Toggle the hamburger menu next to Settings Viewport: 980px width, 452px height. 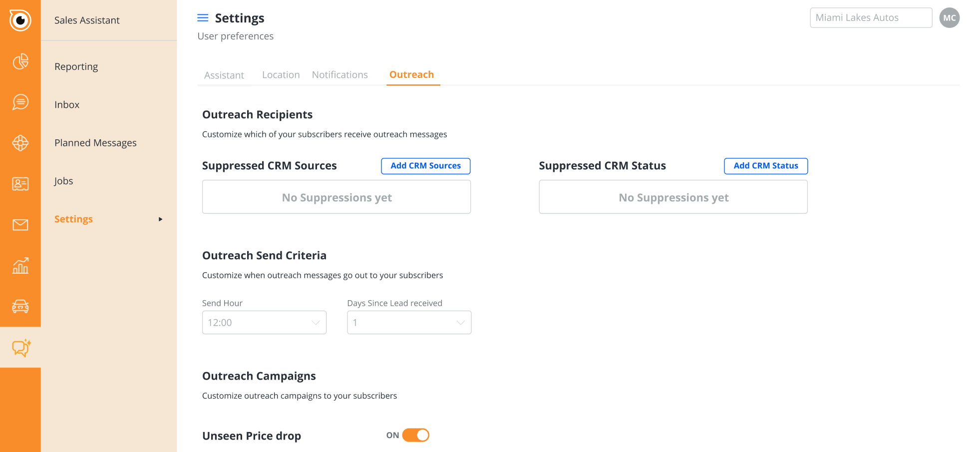coord(203,18)
